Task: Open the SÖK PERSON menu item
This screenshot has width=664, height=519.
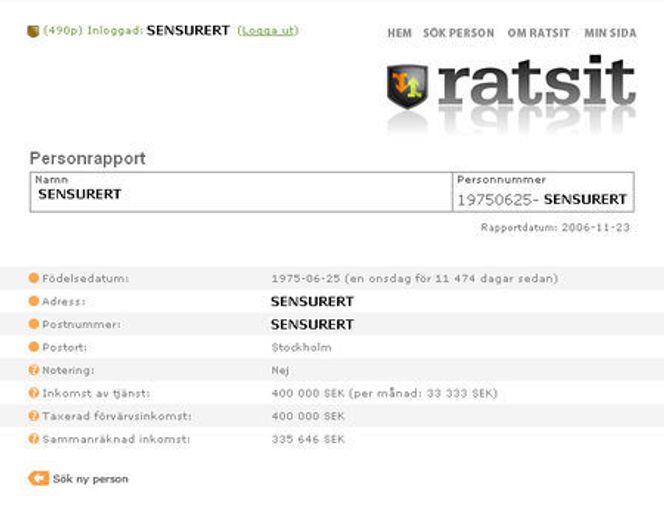Action: tap(459, 33)
